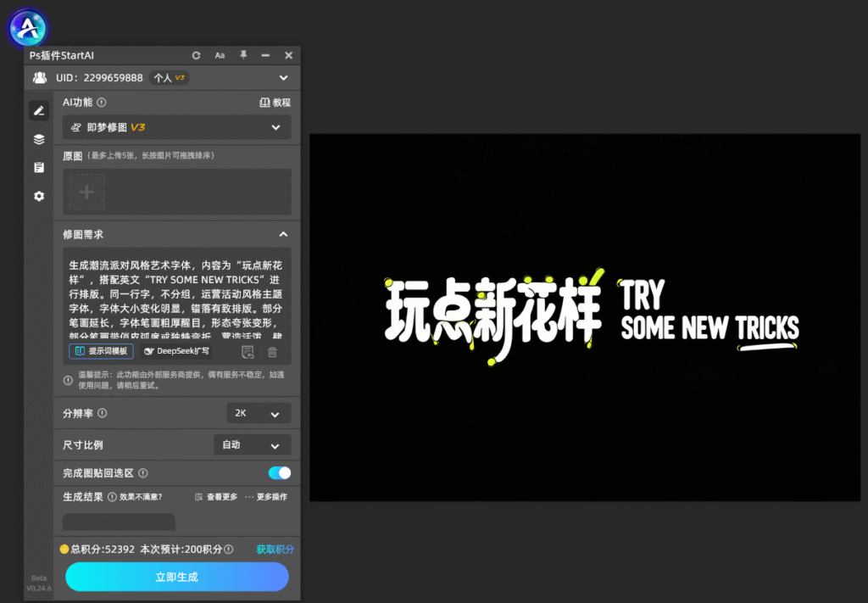This screenshot has height=603, width=868.
Task: Open 提示词模板 prompt templates
Action: [102, 351]
